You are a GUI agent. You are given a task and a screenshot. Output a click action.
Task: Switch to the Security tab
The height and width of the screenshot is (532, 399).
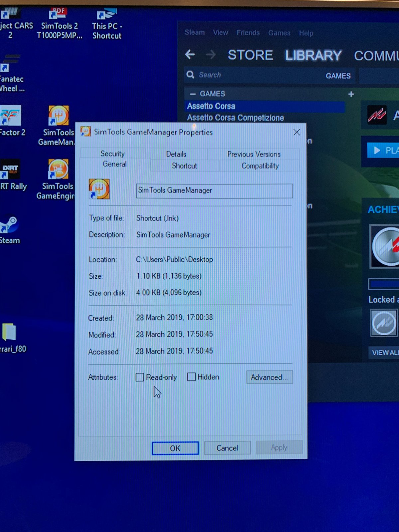click(x=112, y=153)
